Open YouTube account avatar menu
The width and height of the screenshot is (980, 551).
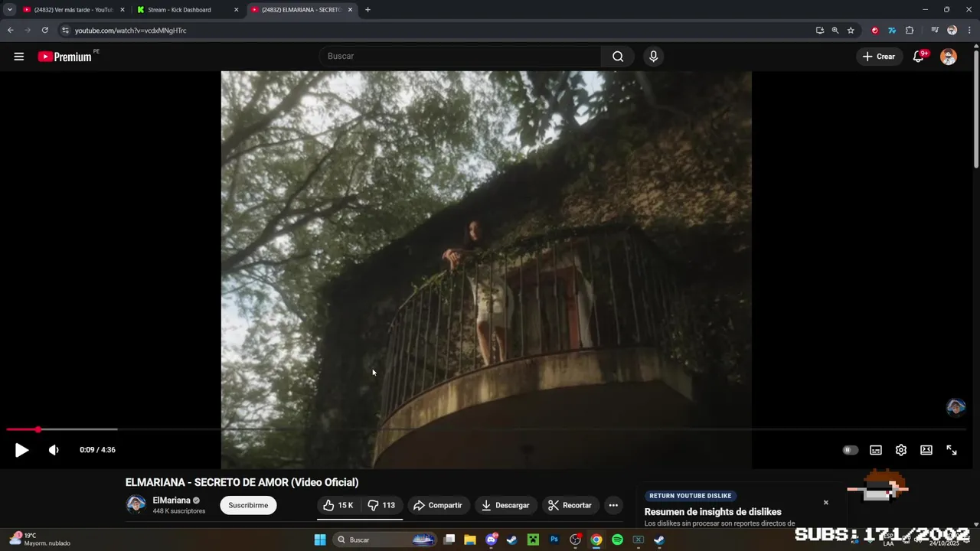tap(949, 57)
